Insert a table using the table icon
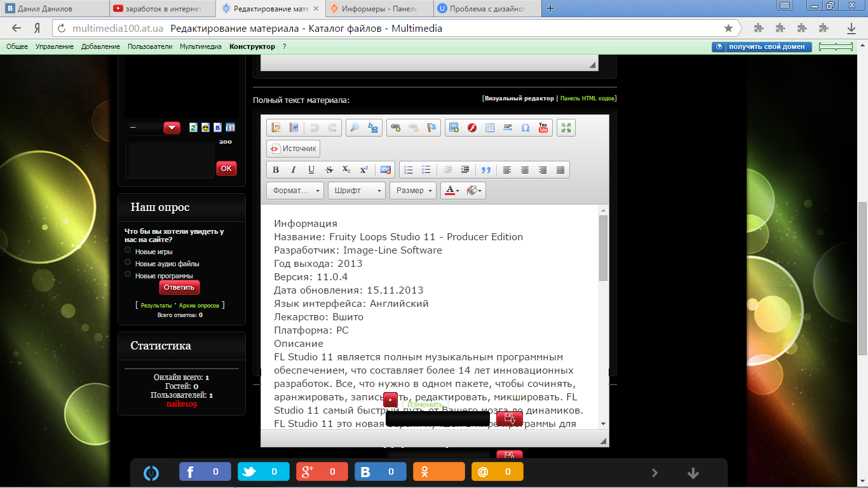Screen dimensions: 868x488 pos(490,128)
